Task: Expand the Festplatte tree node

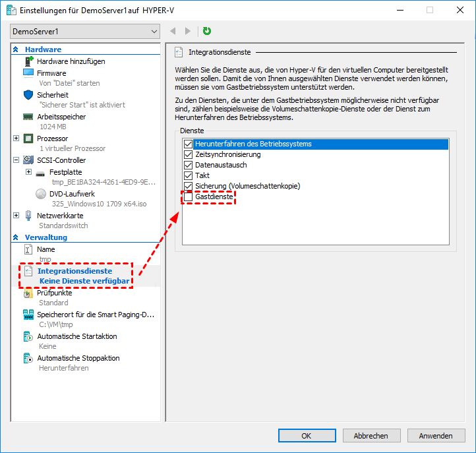Action: point(29,172)
